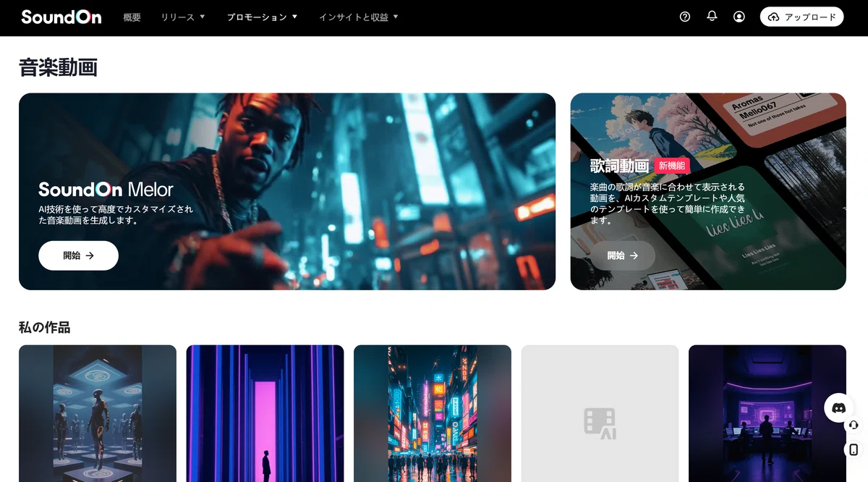The image size is (868, 482).
Task: Open the robot figures artwork thumbnail
Action: (x=98, y=413)
